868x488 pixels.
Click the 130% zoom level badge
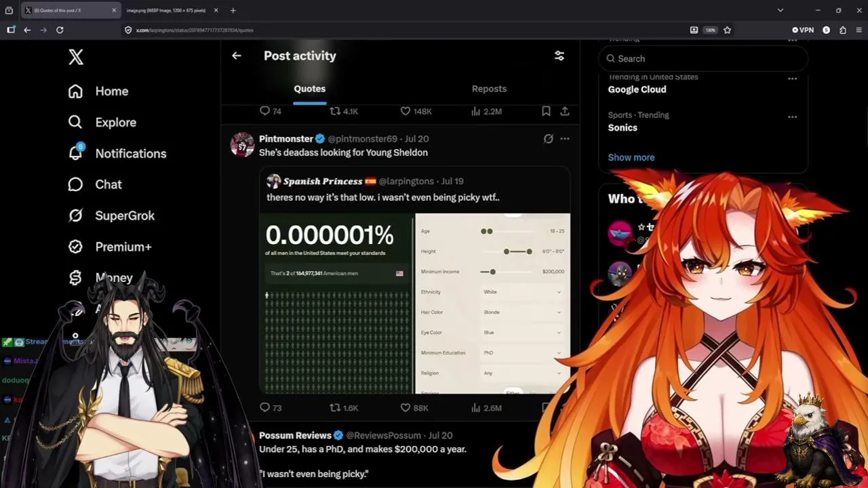[710, 30]
